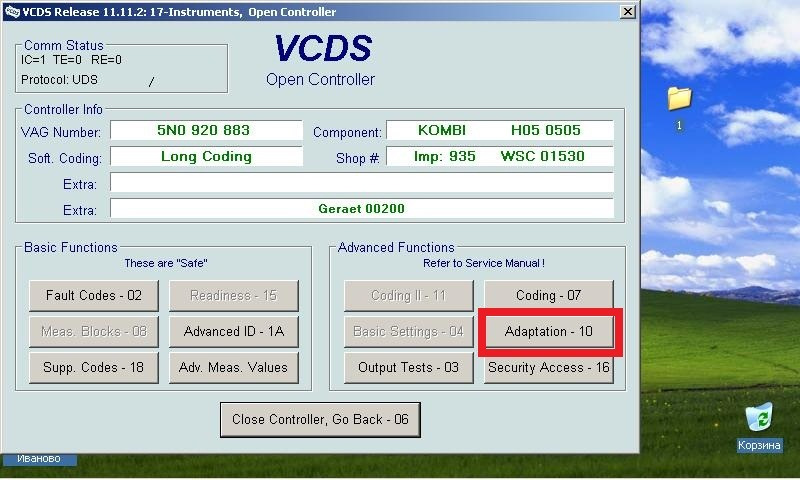Click the VAG Number field 5N0 920 883
The image size is (800, 480).
[x=207, y=130]
